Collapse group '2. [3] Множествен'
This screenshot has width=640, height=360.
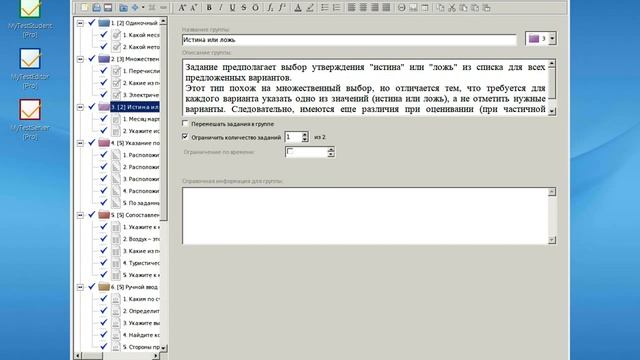[x=80, y=59]
